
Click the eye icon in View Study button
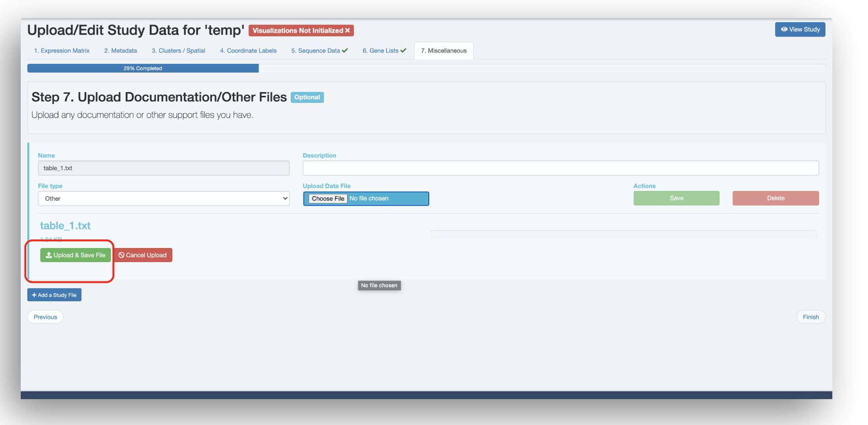(x=784, y=30)
